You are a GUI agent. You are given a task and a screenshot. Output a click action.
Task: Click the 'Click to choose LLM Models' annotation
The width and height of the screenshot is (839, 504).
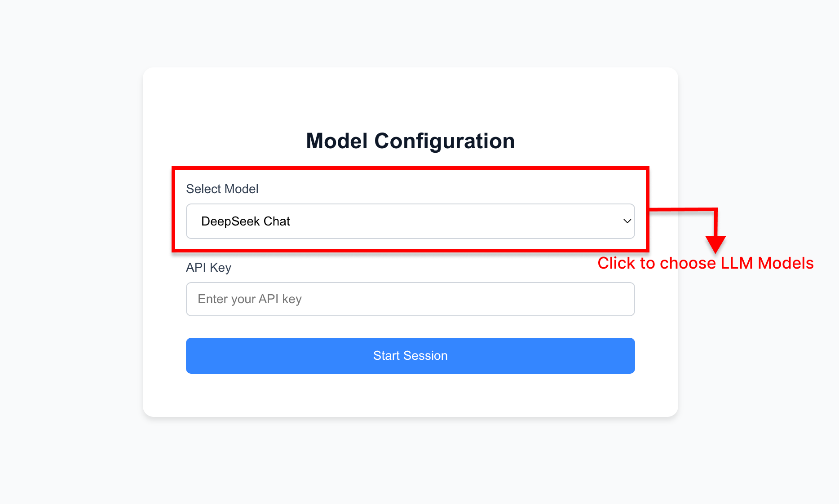pyautogui.click(x=705, y=263)
